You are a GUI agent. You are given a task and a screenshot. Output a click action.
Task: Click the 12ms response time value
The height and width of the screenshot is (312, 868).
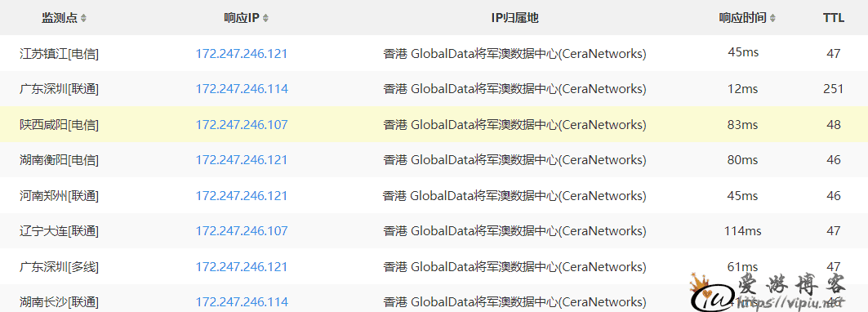[743, 89]
